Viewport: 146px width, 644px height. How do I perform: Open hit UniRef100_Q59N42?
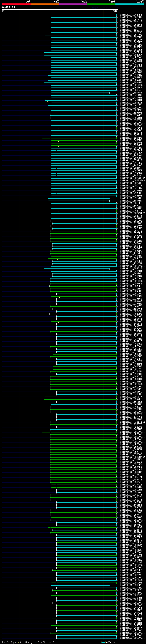tap(131, 284)
